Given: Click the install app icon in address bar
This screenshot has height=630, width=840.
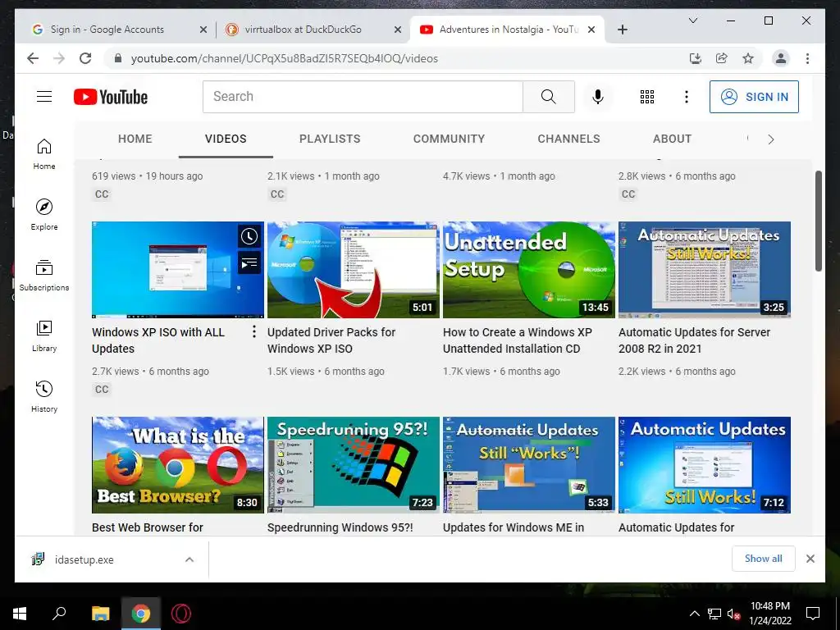Looking at the screenshot, I should coord(696,58).
